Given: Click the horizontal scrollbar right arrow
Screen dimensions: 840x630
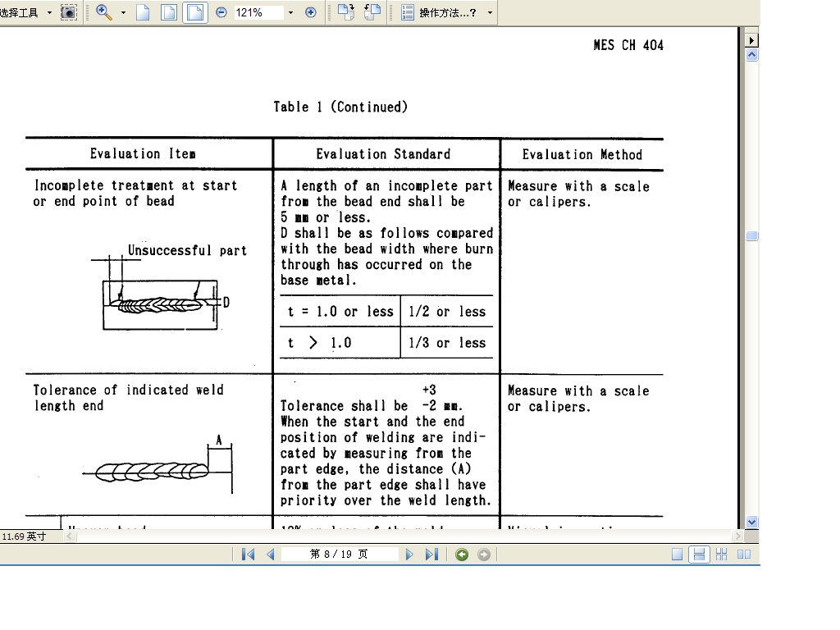Looking at the screenshot, I should tap(737, 536).
